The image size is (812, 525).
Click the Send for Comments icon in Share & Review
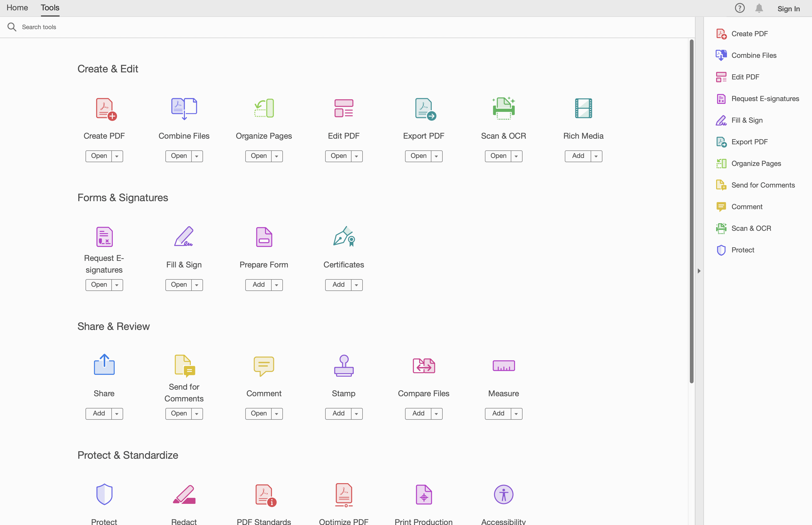tap(185, 366)
